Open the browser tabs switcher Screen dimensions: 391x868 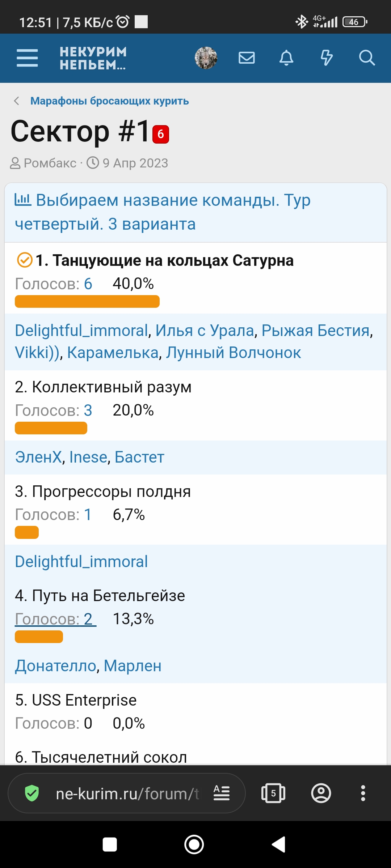point(273,793)
